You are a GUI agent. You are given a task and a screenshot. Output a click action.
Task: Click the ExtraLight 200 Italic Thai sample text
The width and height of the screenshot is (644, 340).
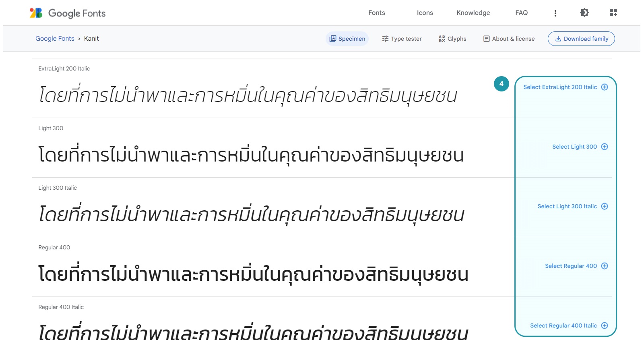248,95
